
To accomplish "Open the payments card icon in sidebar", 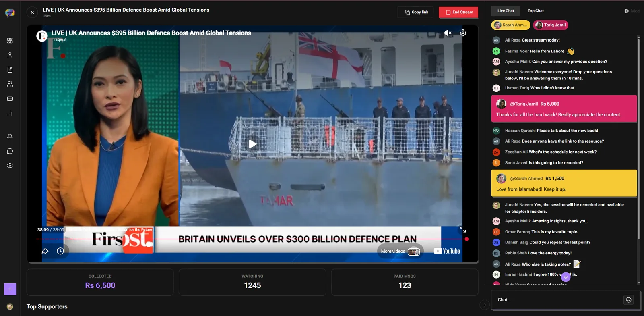I will pos(10,99).
